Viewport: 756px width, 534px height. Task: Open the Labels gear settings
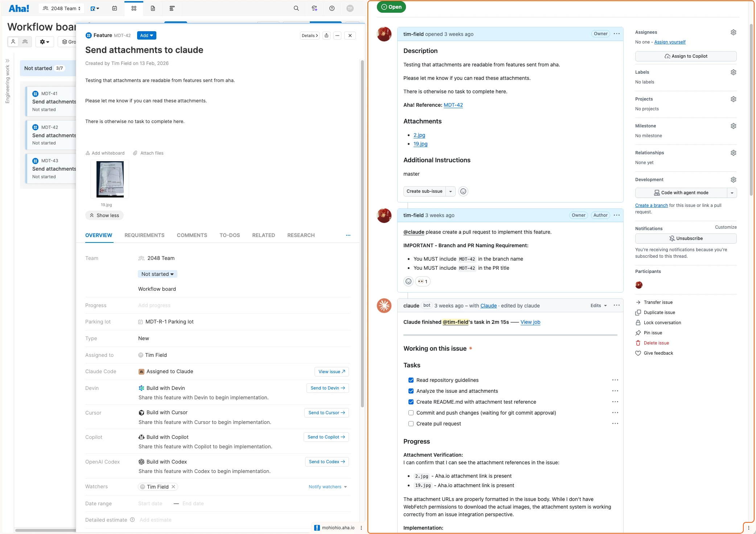click(x=733, y=72)
